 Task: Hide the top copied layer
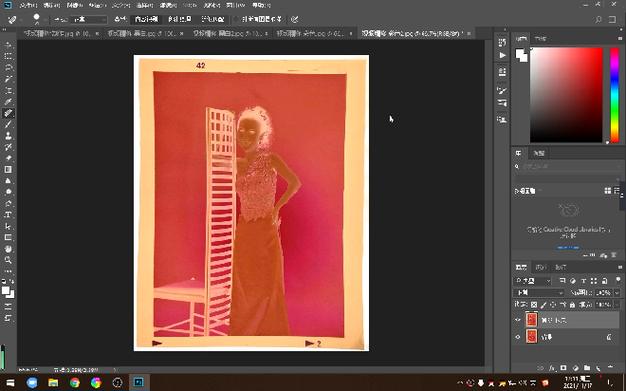click(x=518, y=320)
